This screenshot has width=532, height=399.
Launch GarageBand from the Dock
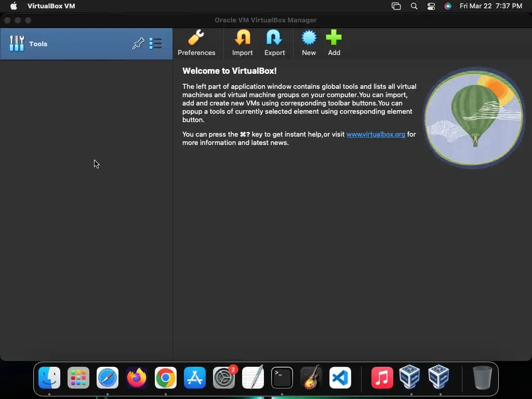tap(311, 378)
